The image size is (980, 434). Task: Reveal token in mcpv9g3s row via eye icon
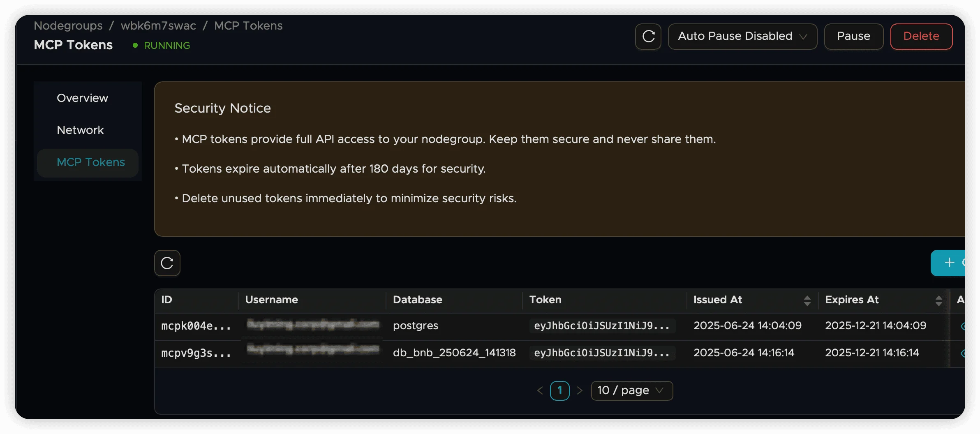tap(962, 353)
